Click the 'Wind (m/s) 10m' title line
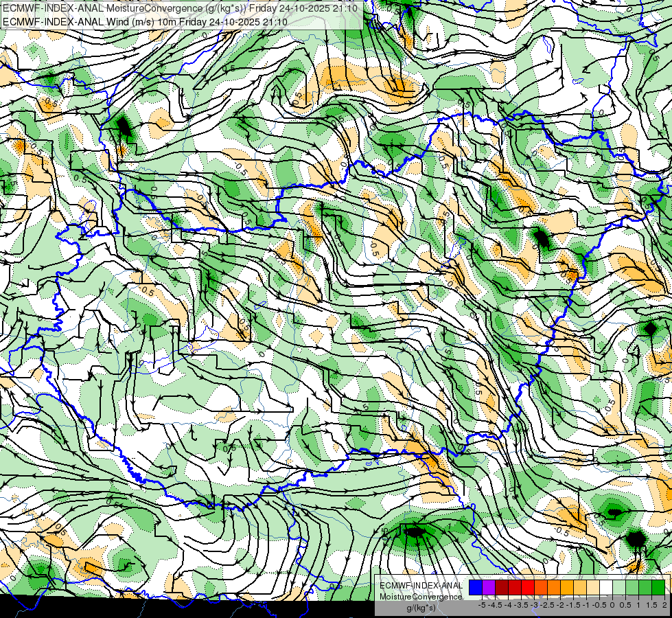This screenshot has width=672, height=618. (x=145, y=22)
